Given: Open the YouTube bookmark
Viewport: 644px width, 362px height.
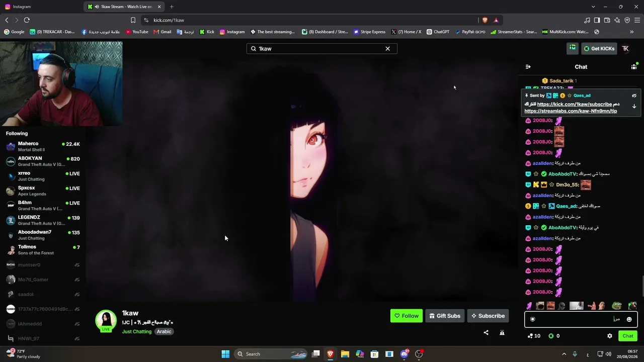Looking at the screenshot, I should [137, 32].
